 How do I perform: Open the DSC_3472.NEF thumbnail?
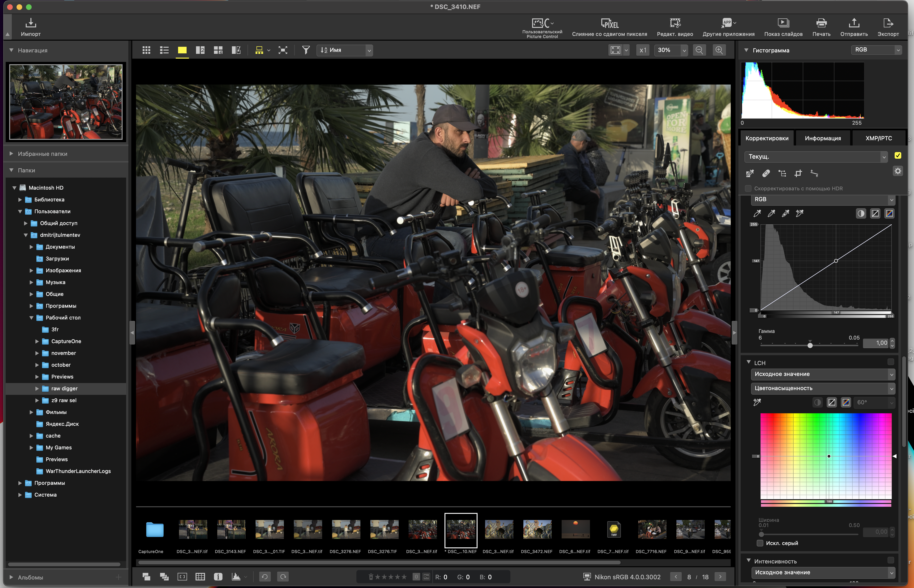(x=537, y=529)
